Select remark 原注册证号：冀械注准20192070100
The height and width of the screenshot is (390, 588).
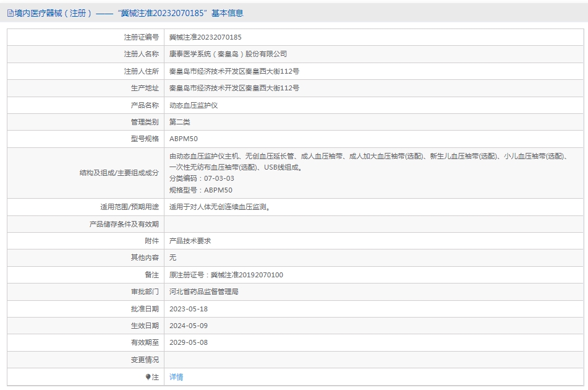tap(226, 275)
